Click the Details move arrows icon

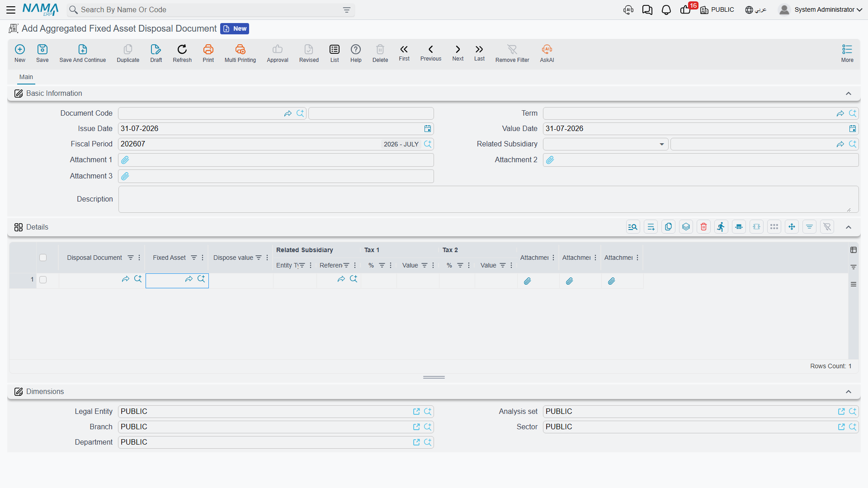coord(792,227)
